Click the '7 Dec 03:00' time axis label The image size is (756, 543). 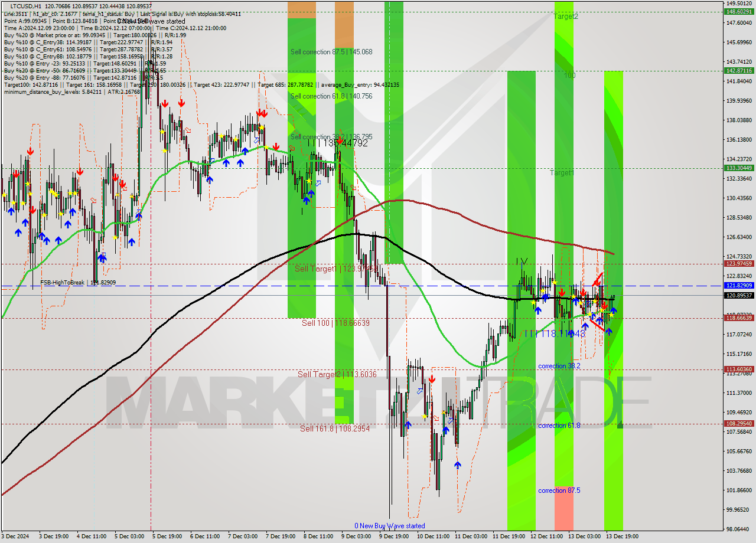(x=243, y=537)
